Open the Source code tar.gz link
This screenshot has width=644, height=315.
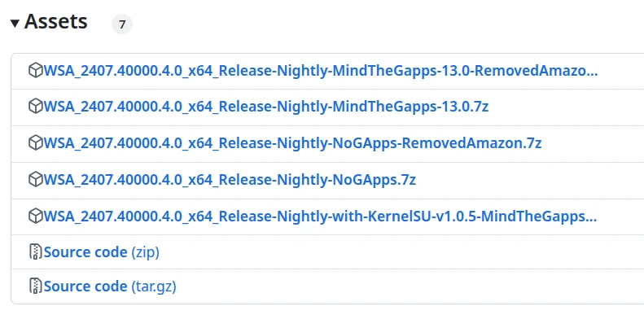(110, 287)
